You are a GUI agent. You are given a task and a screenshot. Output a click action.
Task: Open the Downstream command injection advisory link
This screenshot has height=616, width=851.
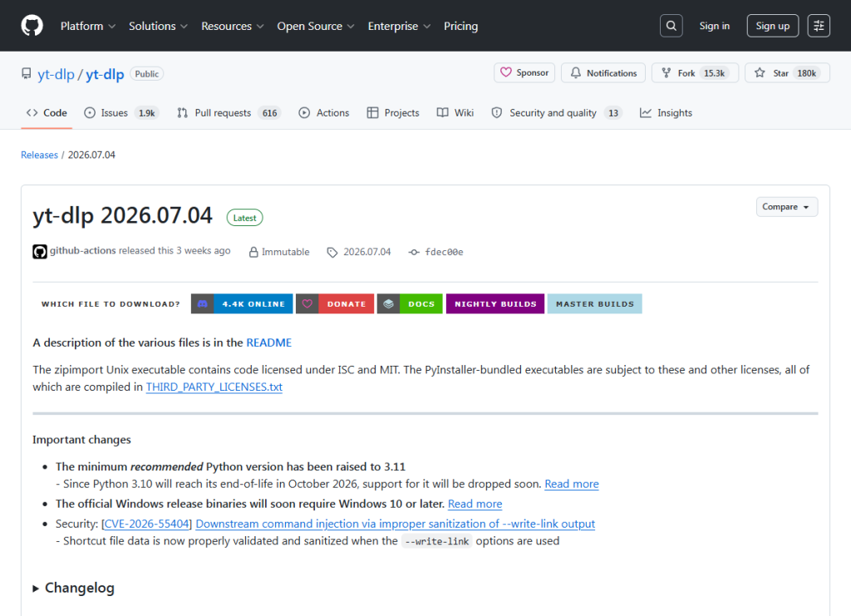395,524
